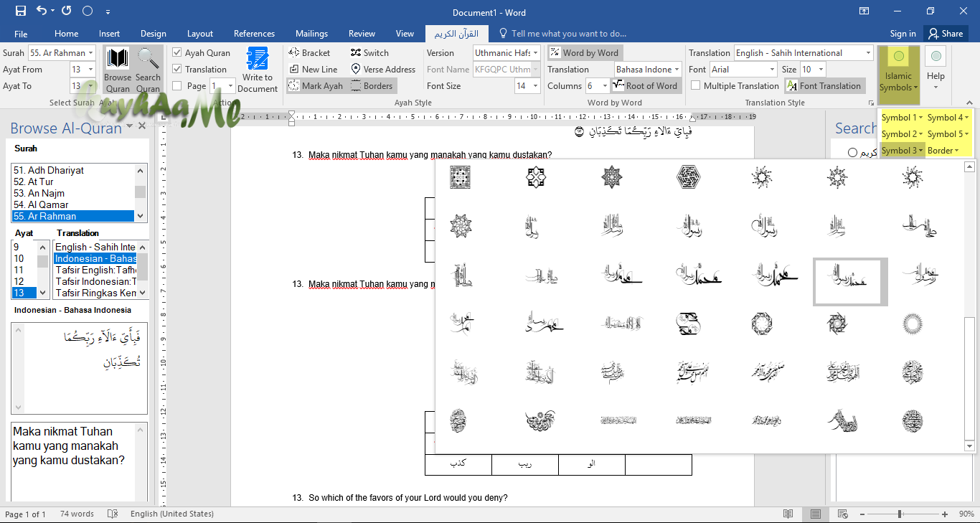
Task: Open the Arial font dropdown
Action: pos(772,70)
